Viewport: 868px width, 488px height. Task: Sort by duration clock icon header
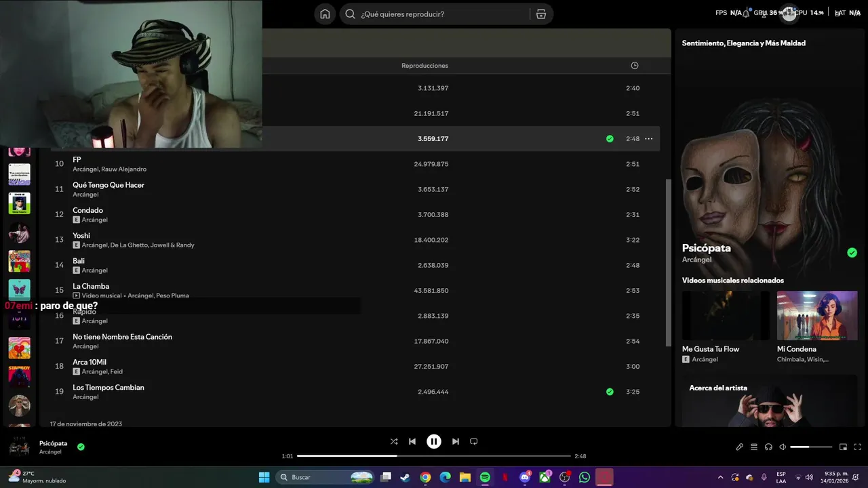(635, 66)
